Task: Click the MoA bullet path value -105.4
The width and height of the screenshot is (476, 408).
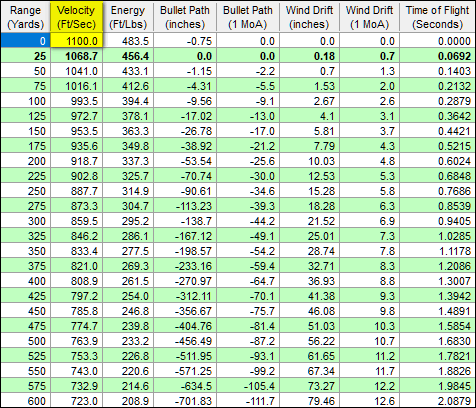Action: tap(248, 386)
